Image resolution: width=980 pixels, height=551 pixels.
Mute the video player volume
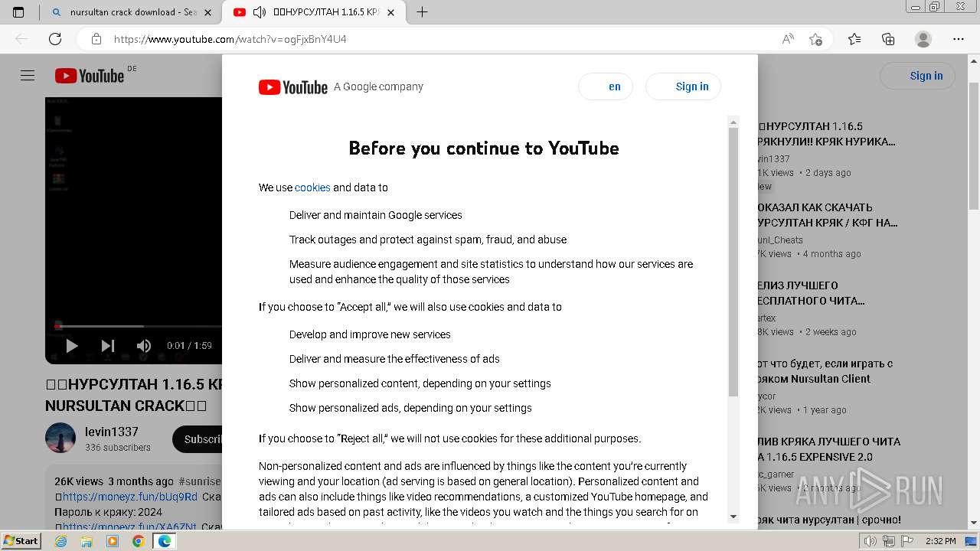144,346
